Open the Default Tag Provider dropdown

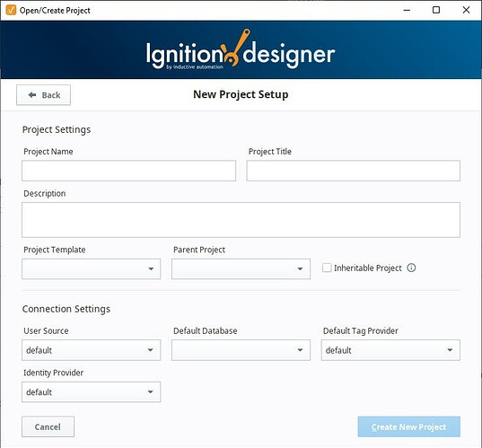click(x=390, y=350)
